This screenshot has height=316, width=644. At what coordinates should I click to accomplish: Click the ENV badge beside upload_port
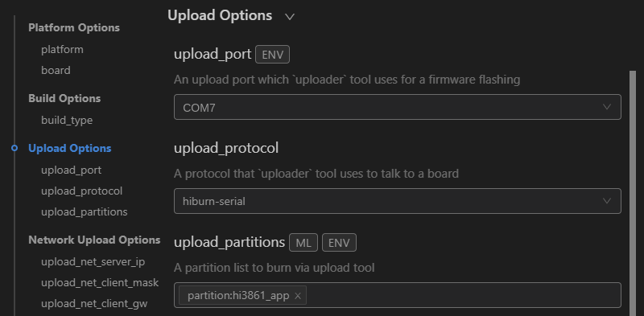coord(272,55)
